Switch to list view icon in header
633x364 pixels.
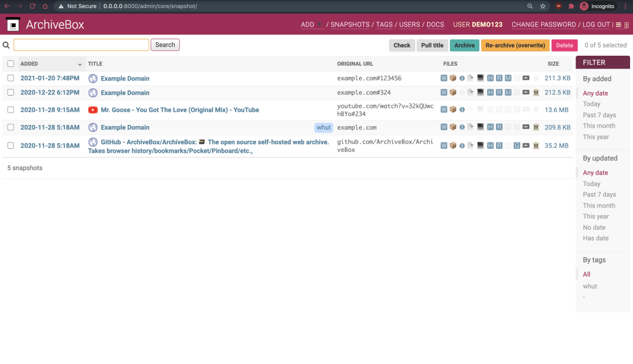[x=618, y=25]
